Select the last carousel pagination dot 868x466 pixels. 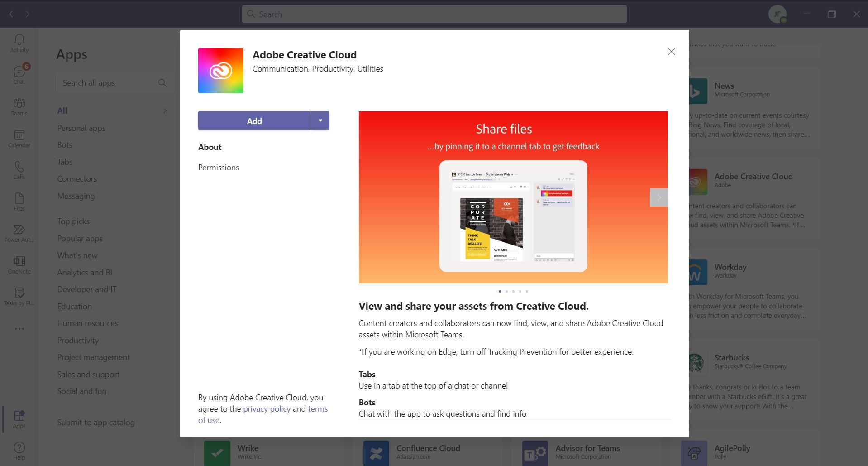point(527,291)
